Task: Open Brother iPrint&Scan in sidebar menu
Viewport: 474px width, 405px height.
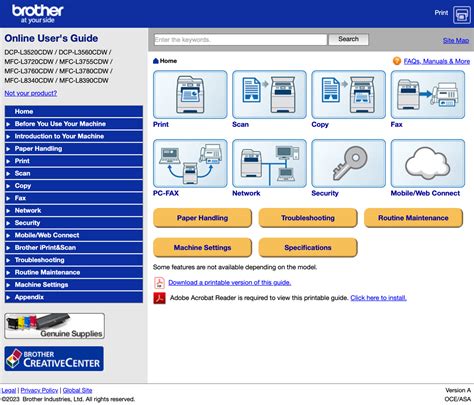Action: pos(74,248)
